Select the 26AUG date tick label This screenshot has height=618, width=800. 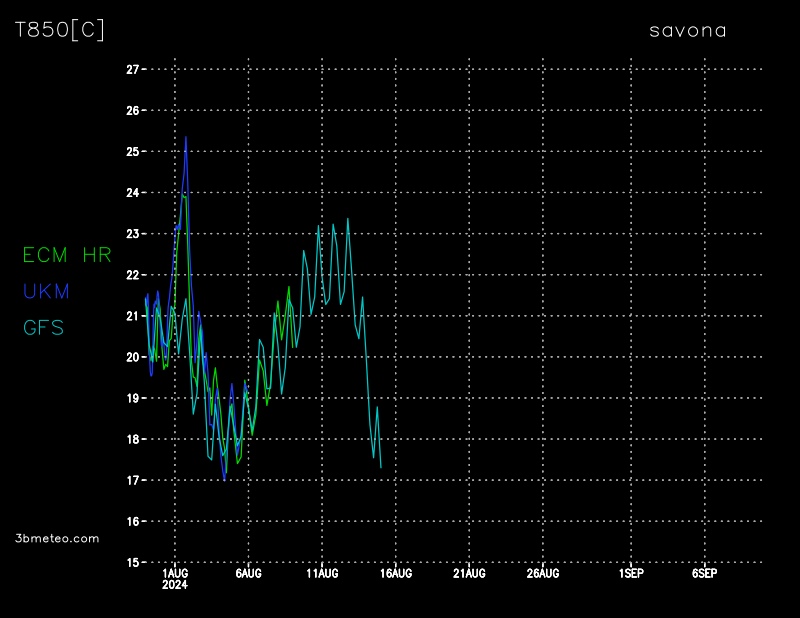click(543, 574)
